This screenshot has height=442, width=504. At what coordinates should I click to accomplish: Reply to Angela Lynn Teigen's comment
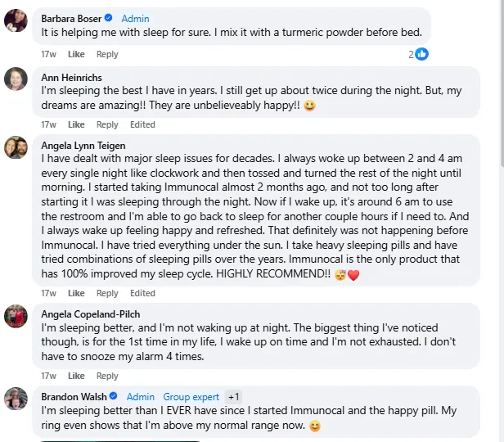(107, 293)
